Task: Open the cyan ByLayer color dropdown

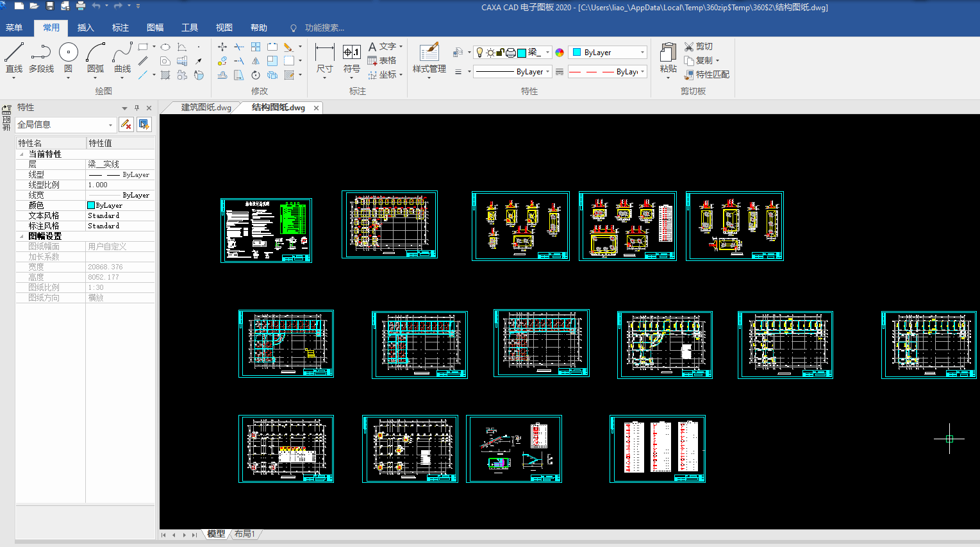Action: coord(642,53)
